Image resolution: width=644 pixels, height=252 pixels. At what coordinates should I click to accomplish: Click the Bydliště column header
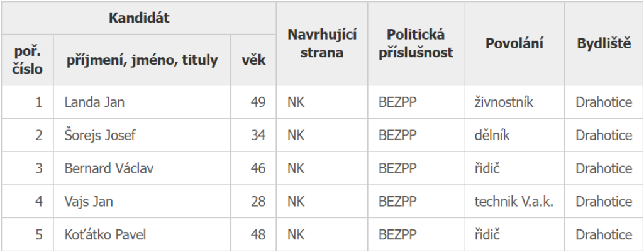(604, 43)
